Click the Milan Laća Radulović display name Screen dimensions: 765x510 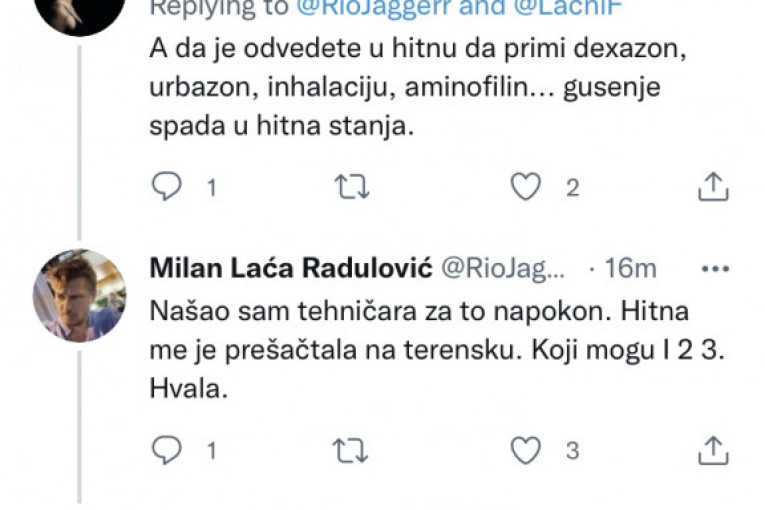point(290,269)
